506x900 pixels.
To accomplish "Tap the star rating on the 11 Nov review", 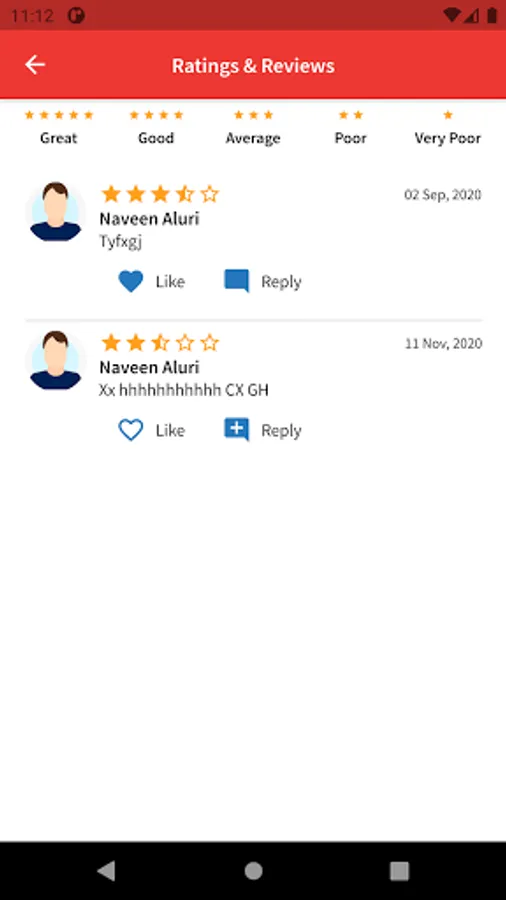I will click(x=160, y=343).
